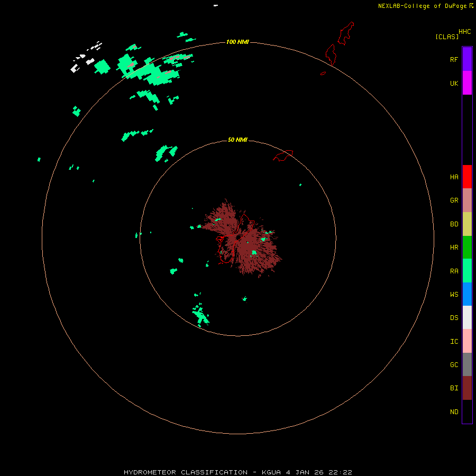Click the HA red legend swatch
The image size is (476, 476).
click(467, 177)
